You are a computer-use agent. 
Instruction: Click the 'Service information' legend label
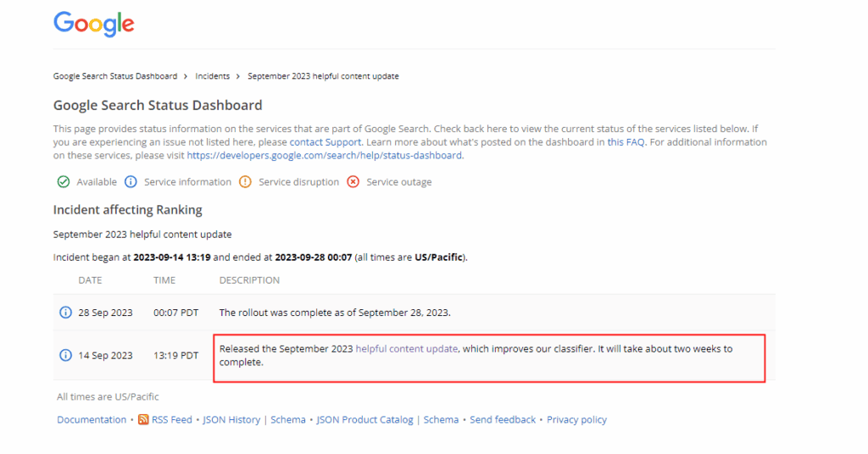tap(187, 182)
